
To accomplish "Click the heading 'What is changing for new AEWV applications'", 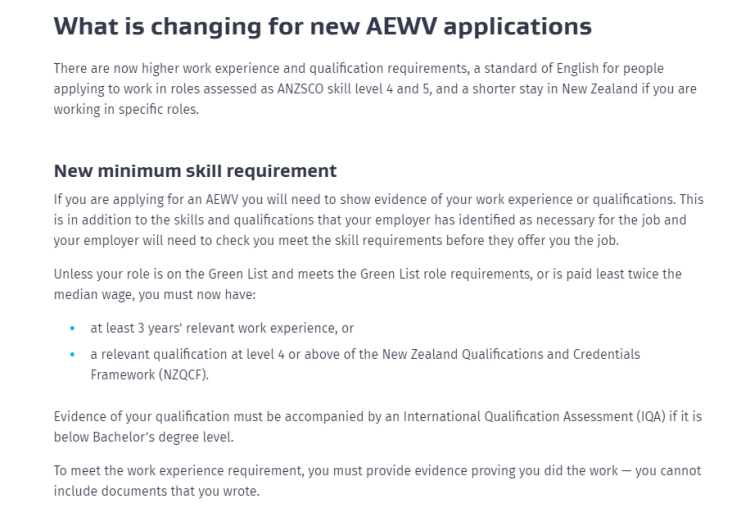I will coord(322,25).
